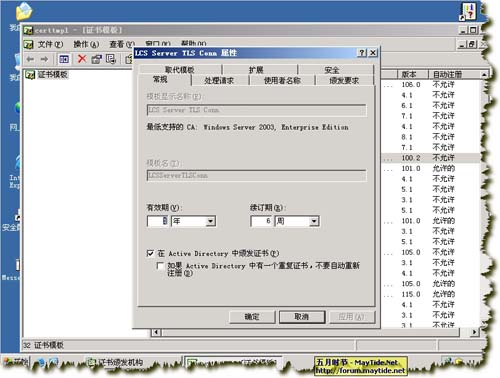Sort by the 自动注册 column header
The height and width of the screenshot is (378, 500).
[x=455, y=74]
